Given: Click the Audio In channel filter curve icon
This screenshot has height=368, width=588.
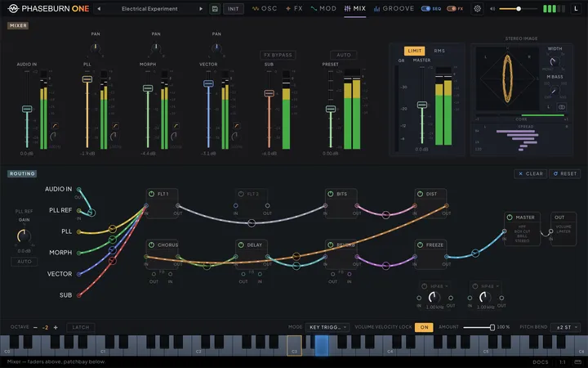Looking at the screenshot, I should pos(55,126).
